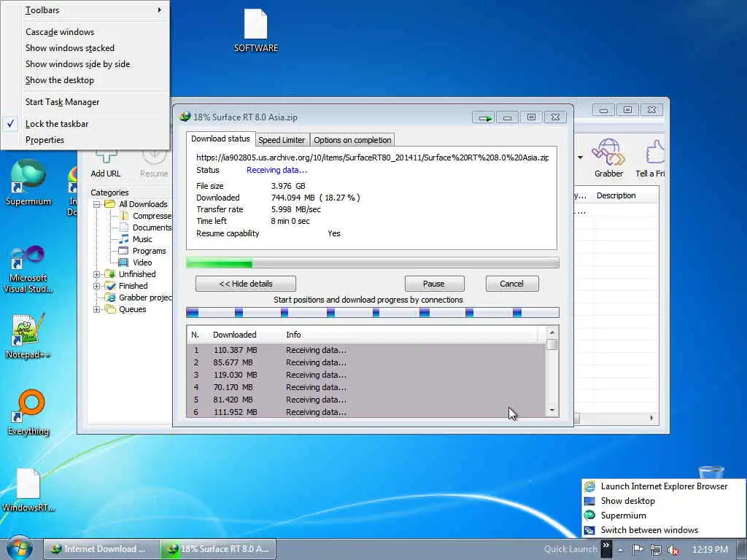The image size is (747, 560).
Task: Click the download URL text
Action: click(373, 157)
